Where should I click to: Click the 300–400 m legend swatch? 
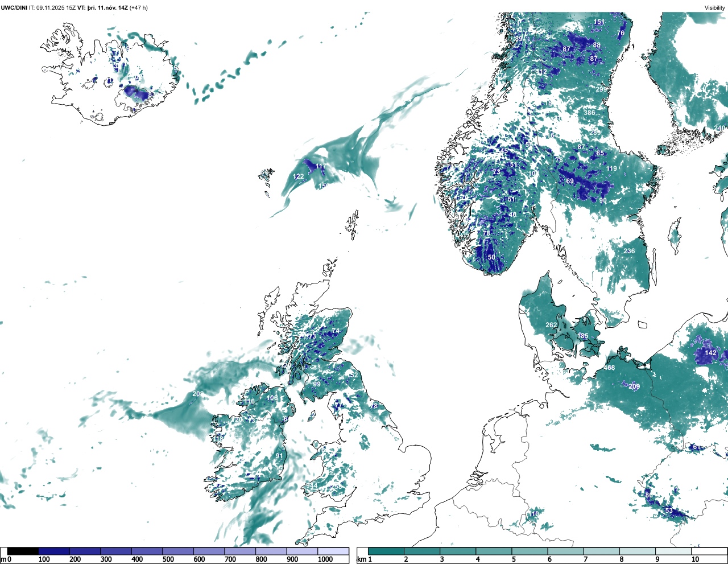(116, 551)
